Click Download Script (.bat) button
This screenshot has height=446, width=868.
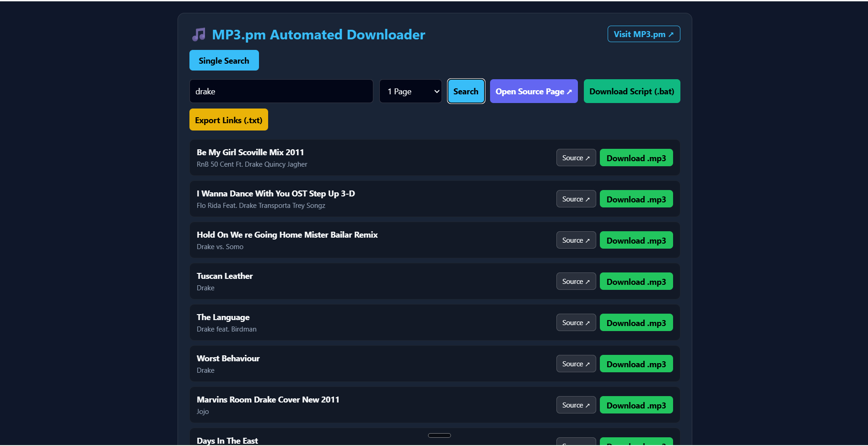point(631,91)
